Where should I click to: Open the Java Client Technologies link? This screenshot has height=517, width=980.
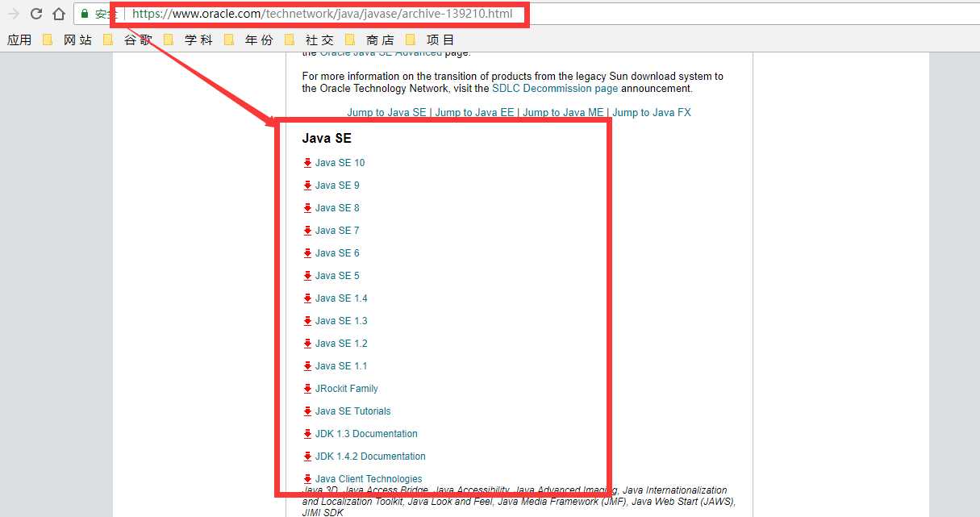tap(369, 479)
